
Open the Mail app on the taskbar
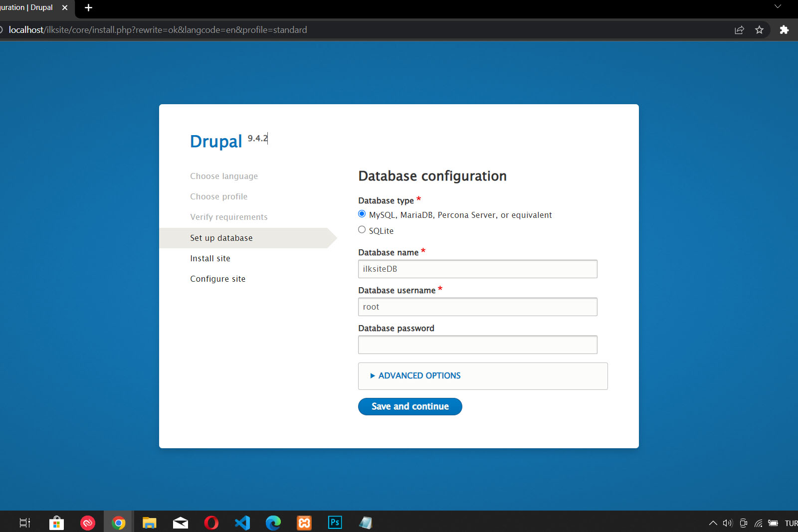tap(180, 523)
